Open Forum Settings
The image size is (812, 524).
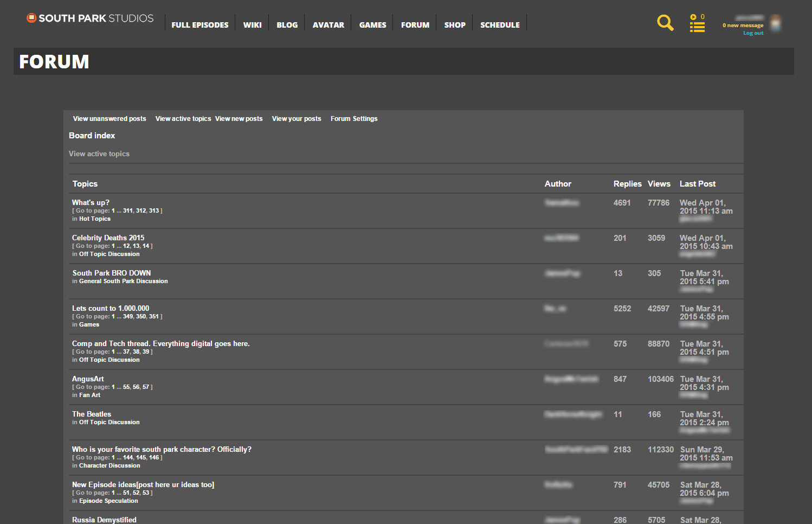tap(354, 119)
